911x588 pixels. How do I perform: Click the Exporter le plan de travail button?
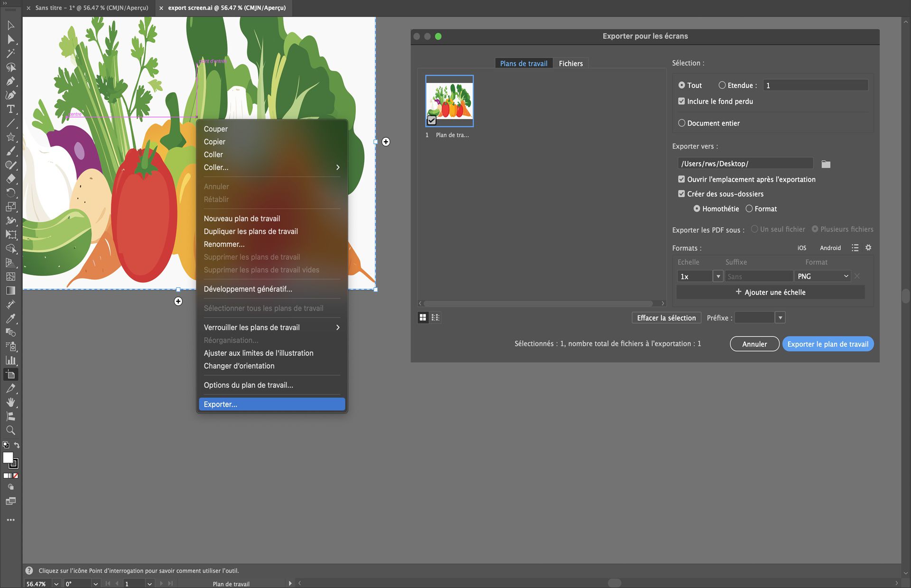pos(827,344)
